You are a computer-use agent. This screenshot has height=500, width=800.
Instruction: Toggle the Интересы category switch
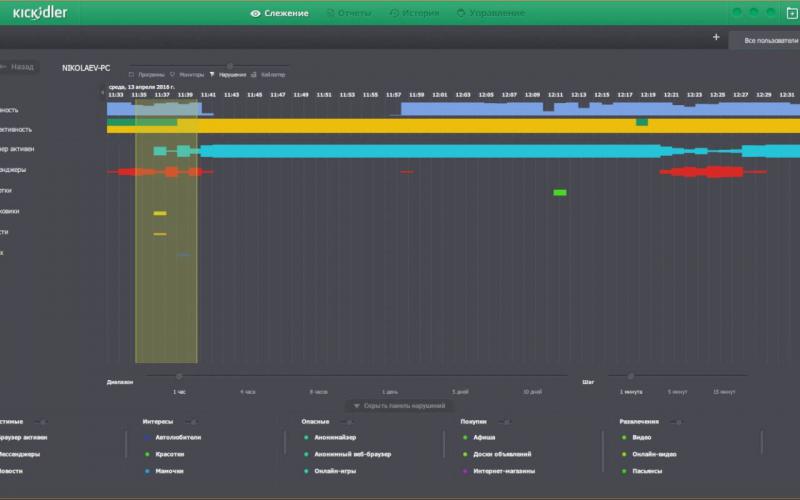point(190,421)
